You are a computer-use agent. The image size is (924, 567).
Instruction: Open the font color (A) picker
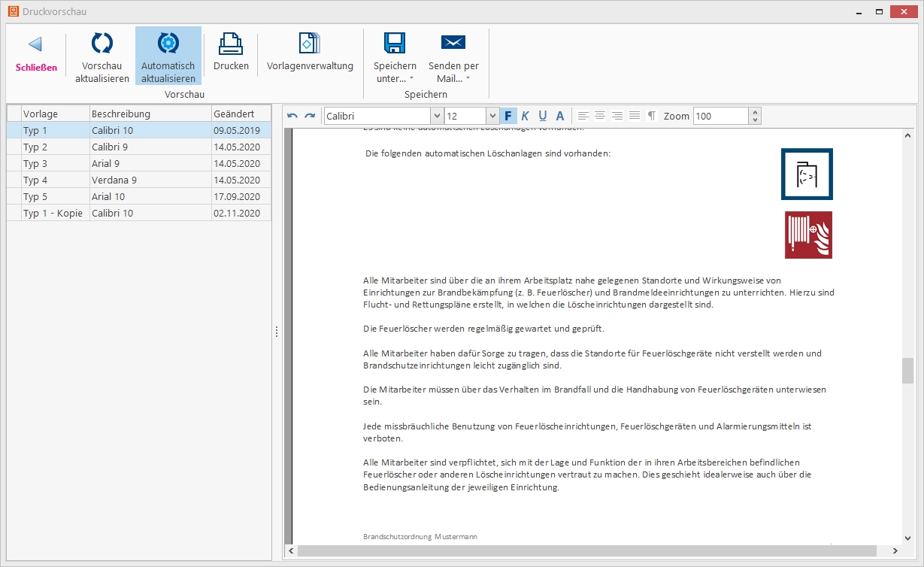point(559,116)
